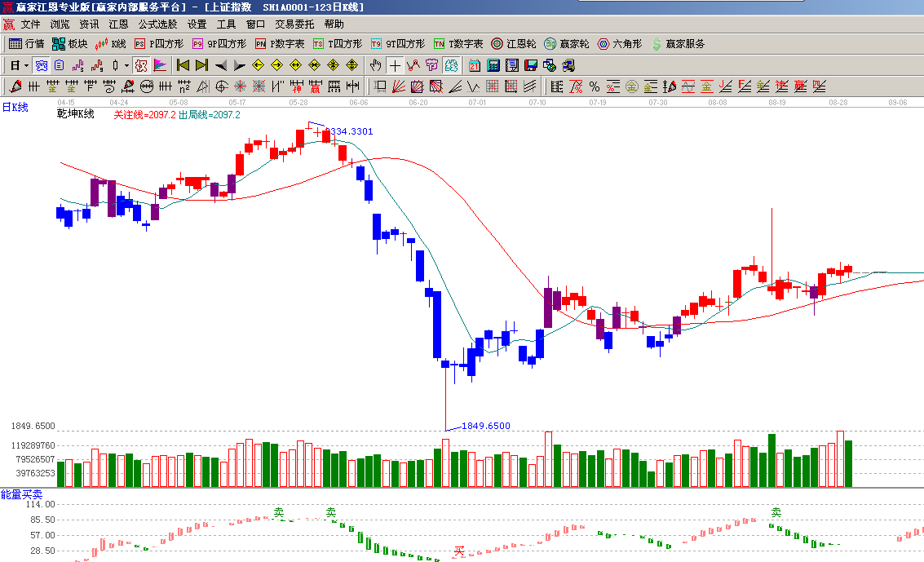This screenshot has width=924, height=562.
Task: Toggle the red pattern indicator button
Action: click(140, 65)
